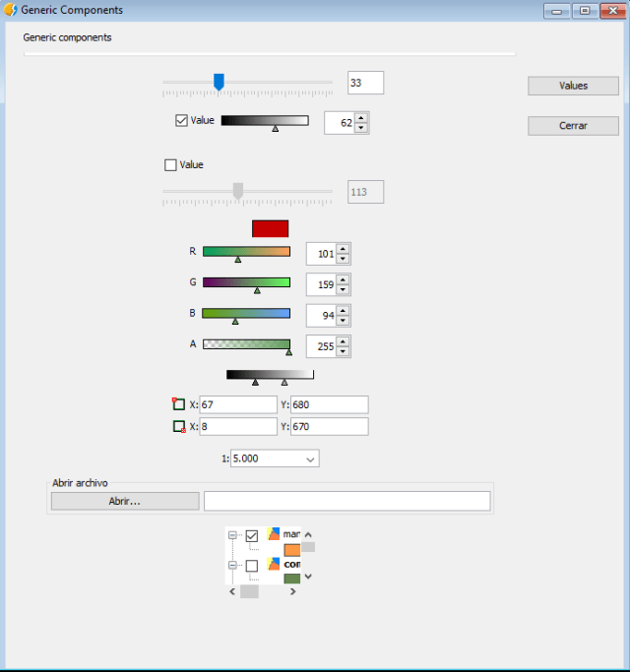
Task: Open file with Abrir... button
Action: [x=125, y=501]
